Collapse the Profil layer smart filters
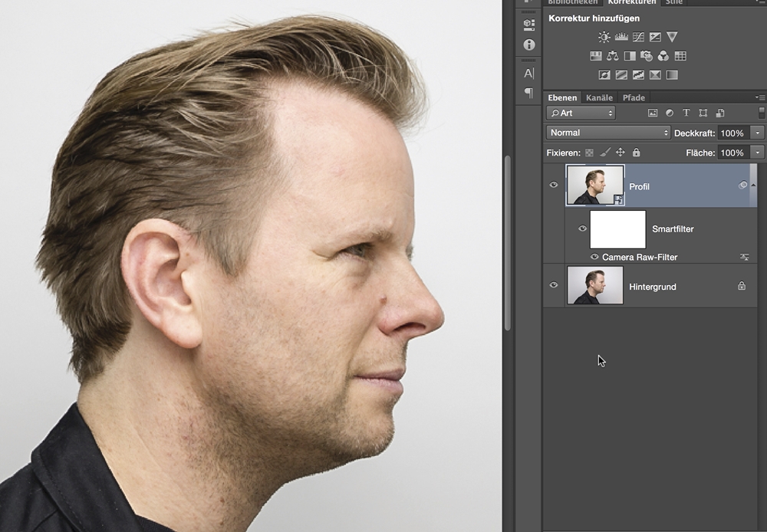Screen dimensions: 767x532 pos(753,185)
